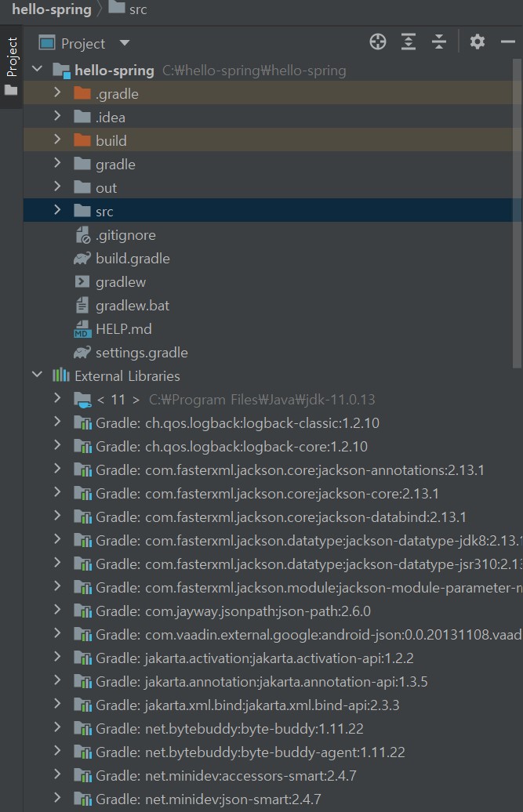Collapse the External Libraries node
This screenshot has width=523, height=812.
coord(38,375)
